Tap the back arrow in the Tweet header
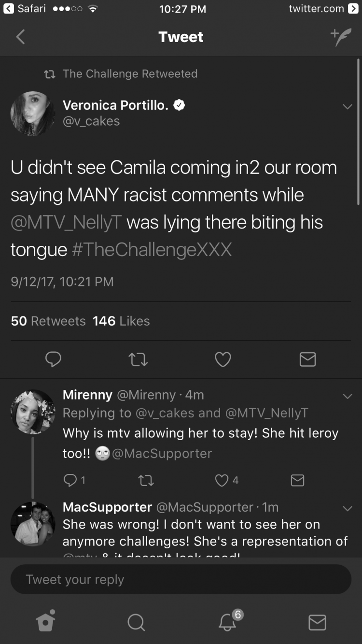 20,37
